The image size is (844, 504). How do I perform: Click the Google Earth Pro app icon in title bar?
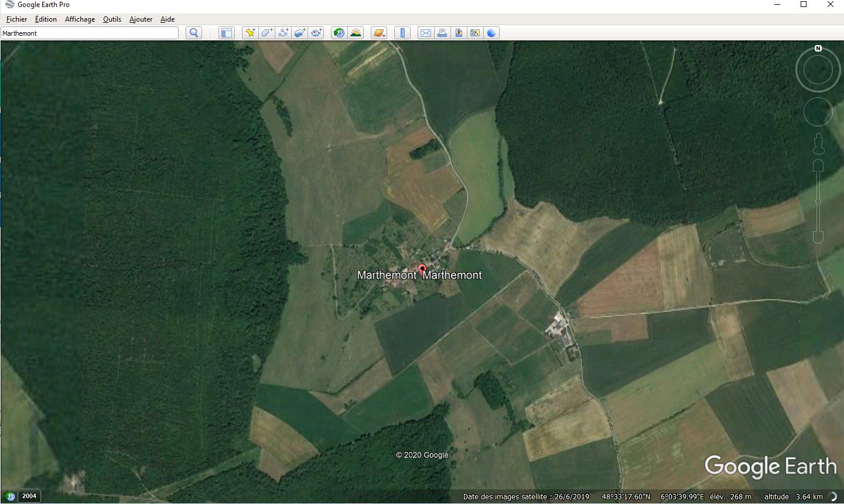9,5
